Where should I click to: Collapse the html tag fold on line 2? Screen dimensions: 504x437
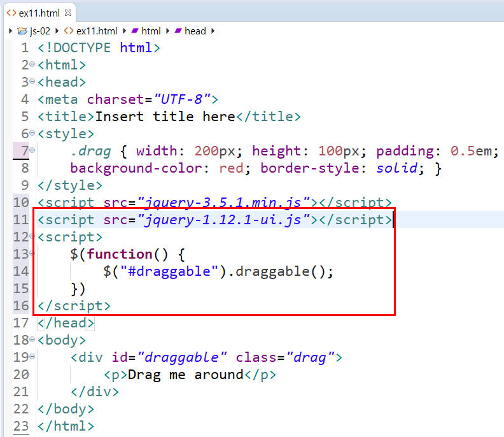(x=32, y=64)
